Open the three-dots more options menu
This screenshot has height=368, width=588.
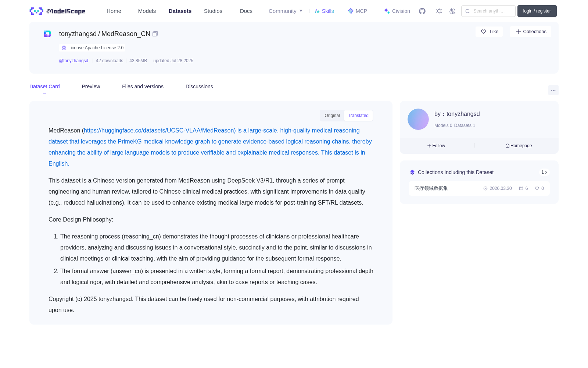pyautogui.click(x=553, y=90)
